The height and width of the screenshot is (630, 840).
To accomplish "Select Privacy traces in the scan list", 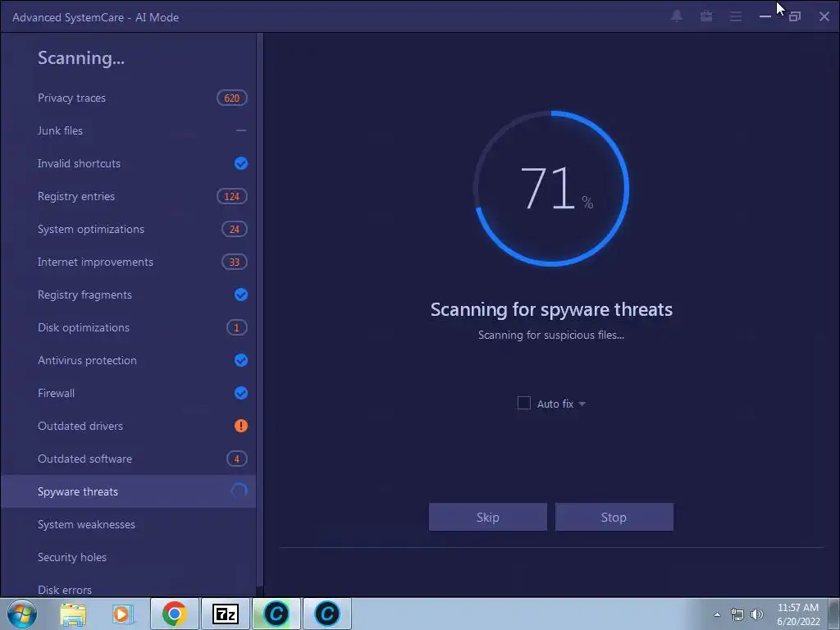I will [x=129, y=98].
